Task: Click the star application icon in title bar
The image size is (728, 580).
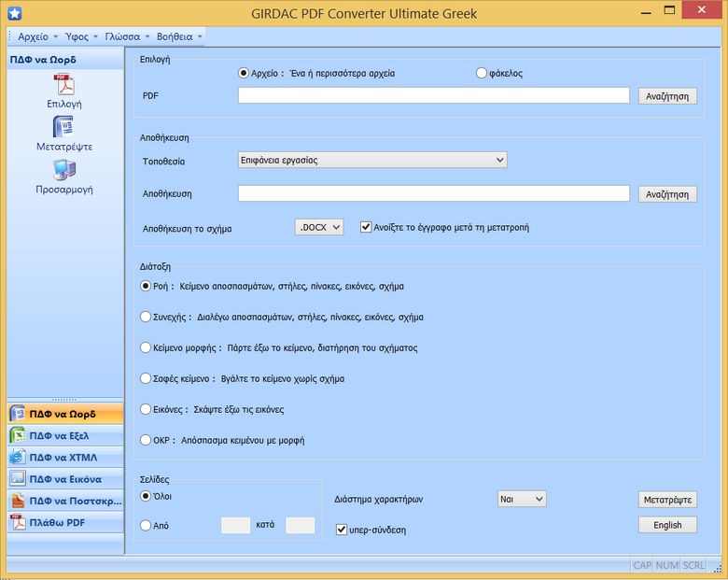Action: coord(14,13)
